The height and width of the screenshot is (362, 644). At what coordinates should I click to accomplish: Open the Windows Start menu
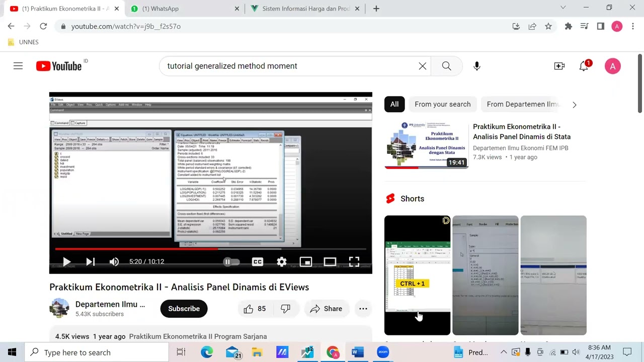point(12,352)
